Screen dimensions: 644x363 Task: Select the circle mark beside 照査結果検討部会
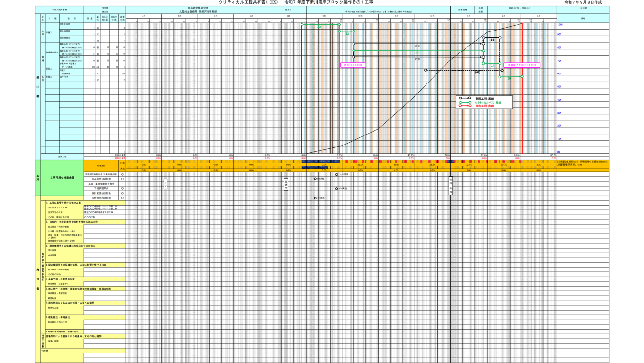pos(122,175)
